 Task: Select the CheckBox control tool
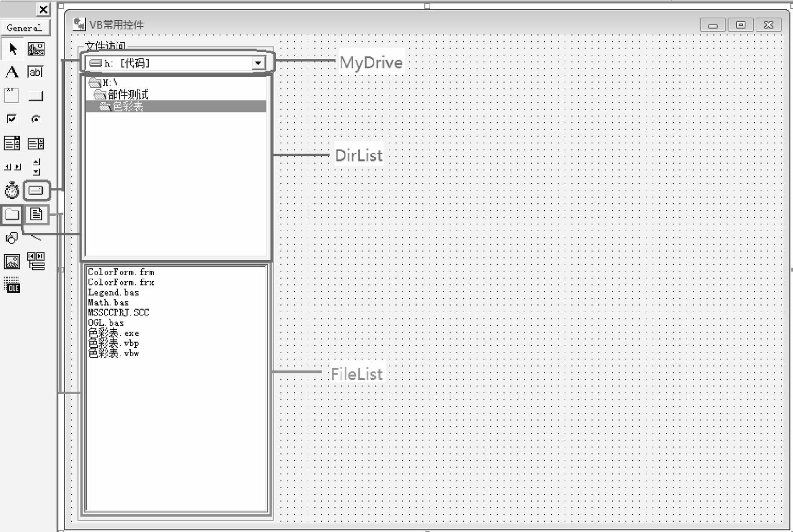pyautogui.click(x=12, y=119)
